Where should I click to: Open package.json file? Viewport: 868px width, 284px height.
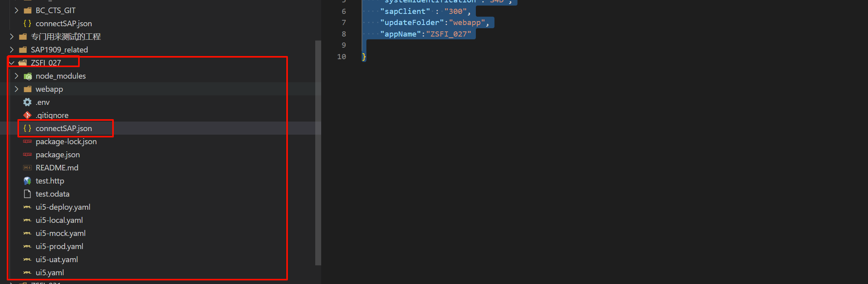tap(58, 155)
